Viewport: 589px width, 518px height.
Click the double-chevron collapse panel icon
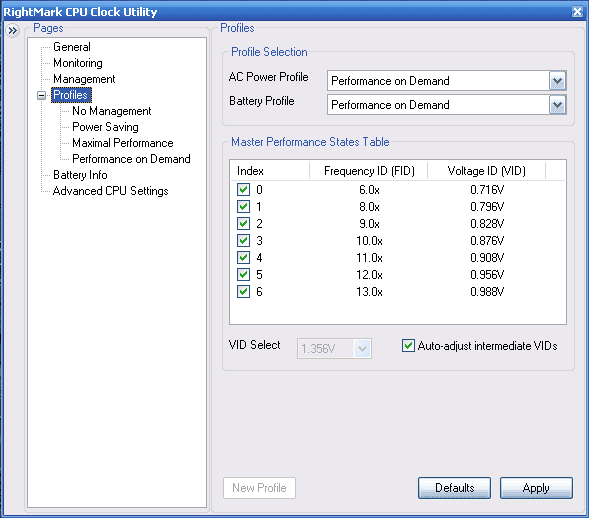[12, 30]
